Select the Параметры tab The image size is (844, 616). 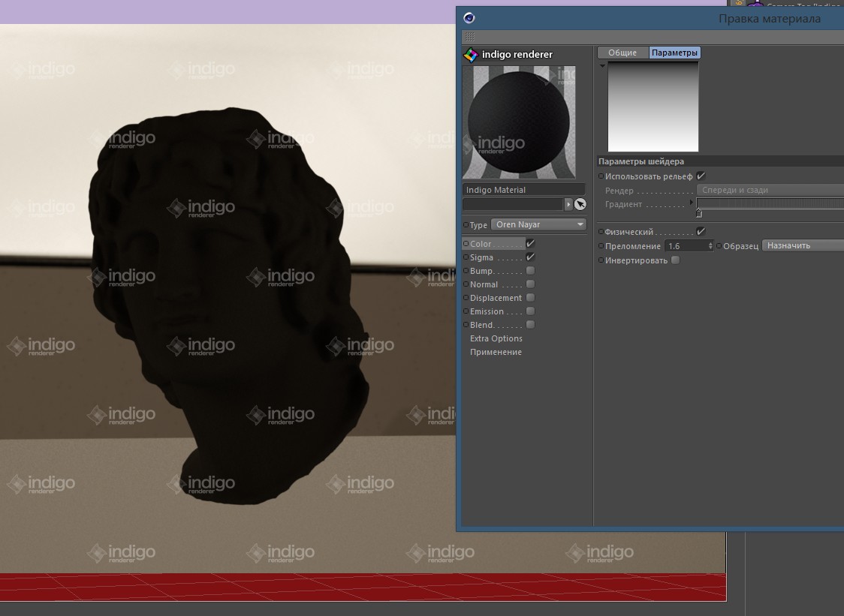click(x=674, y=53)
